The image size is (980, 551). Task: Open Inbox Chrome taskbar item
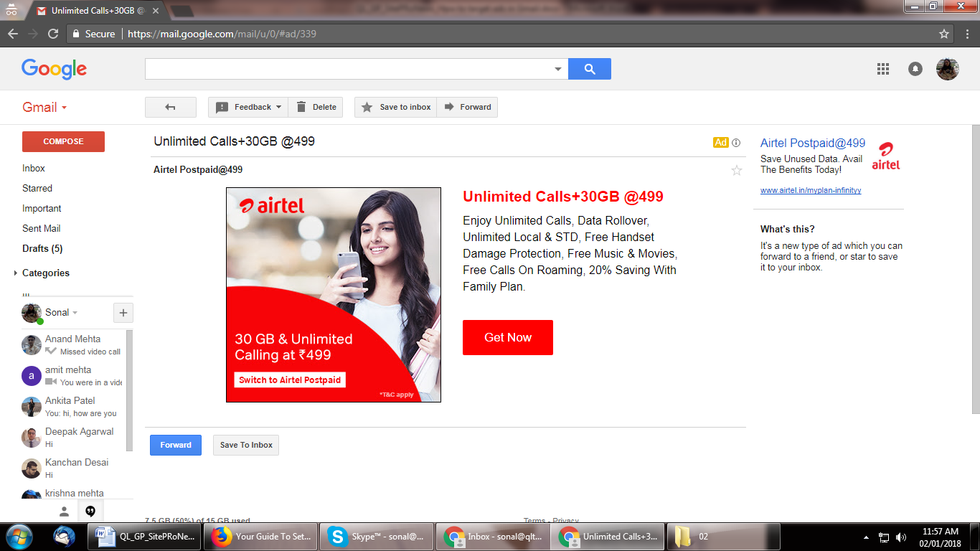pos(493,536)
